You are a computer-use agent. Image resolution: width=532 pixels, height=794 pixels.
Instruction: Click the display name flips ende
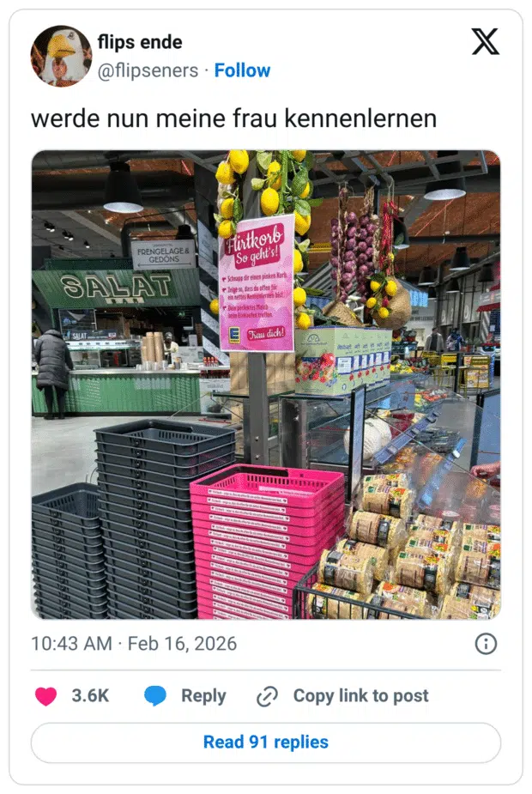coord(140,42)
